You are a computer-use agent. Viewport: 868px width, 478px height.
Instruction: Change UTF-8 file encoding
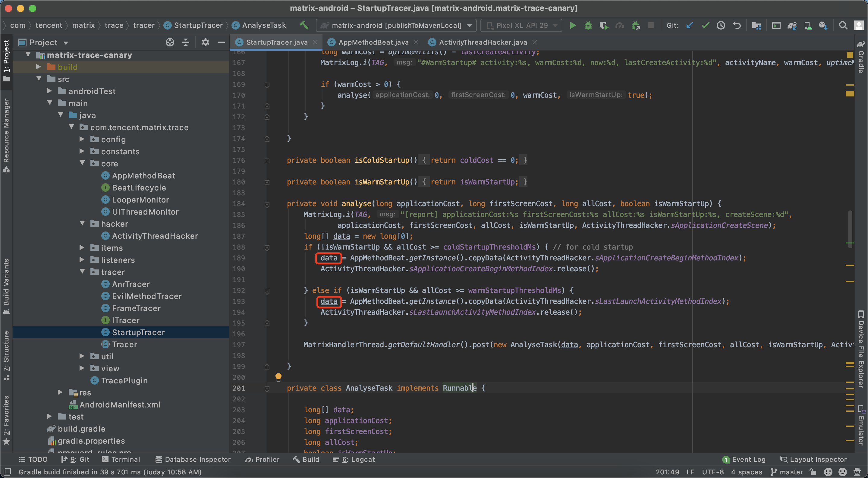click(713, 472)
